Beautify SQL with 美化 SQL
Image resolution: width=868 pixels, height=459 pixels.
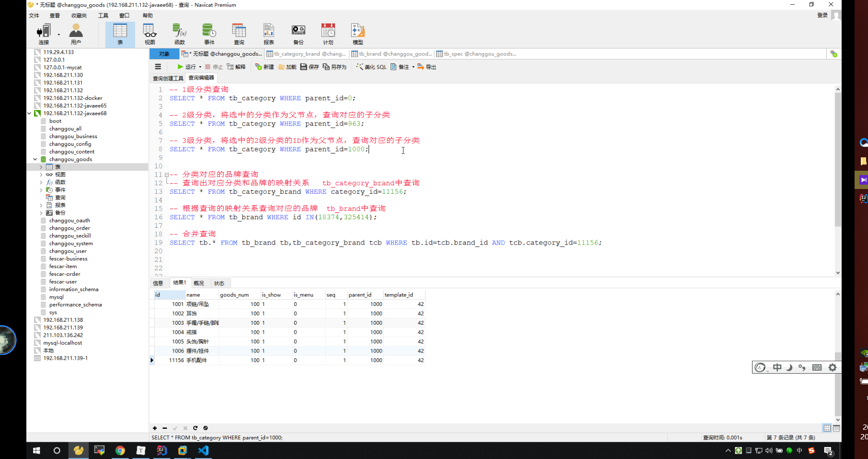point(371,67)
